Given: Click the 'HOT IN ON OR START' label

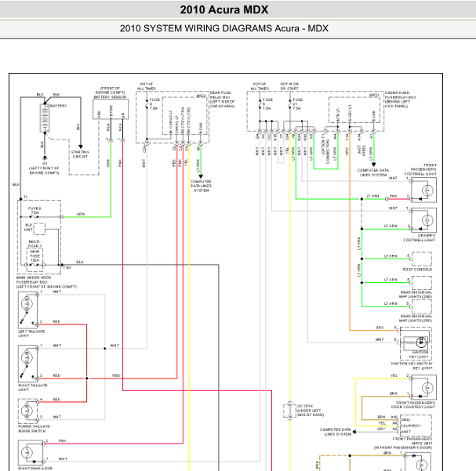Looking at the screenshot, I should coord(289,86).
